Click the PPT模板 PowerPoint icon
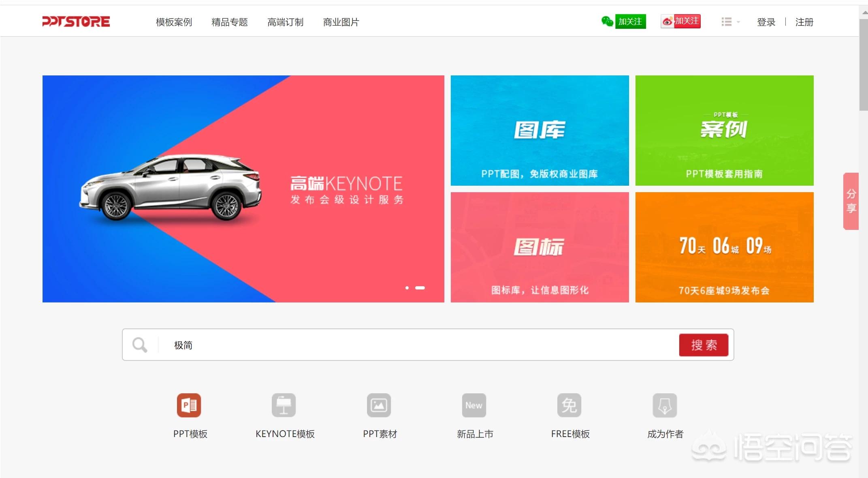Viewport: 868px width, 478px height. click(x=189, y=405)
